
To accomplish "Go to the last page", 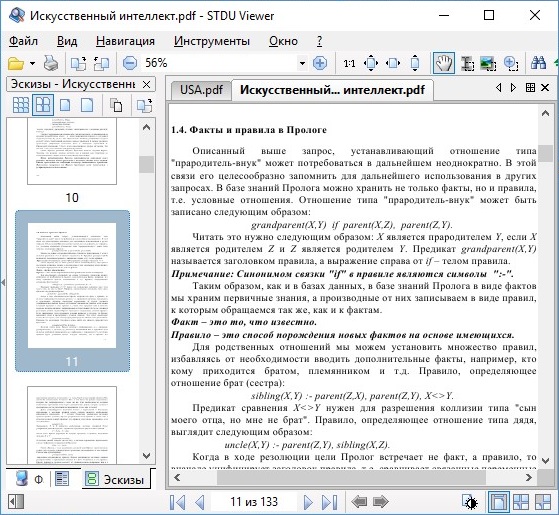I will (x=330, y=502).
